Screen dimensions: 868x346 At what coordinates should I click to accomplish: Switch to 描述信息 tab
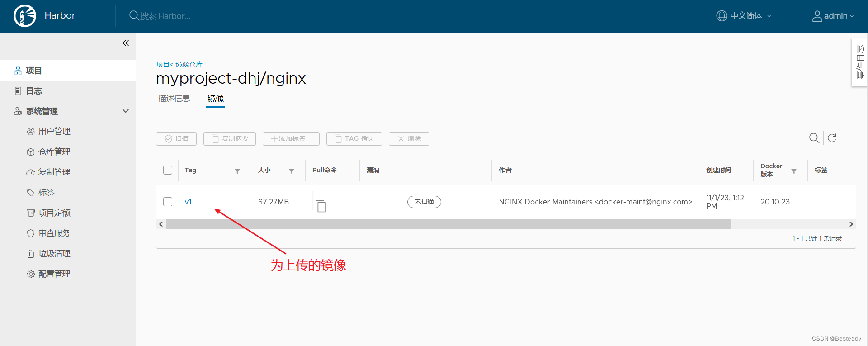tap(174, 99)
